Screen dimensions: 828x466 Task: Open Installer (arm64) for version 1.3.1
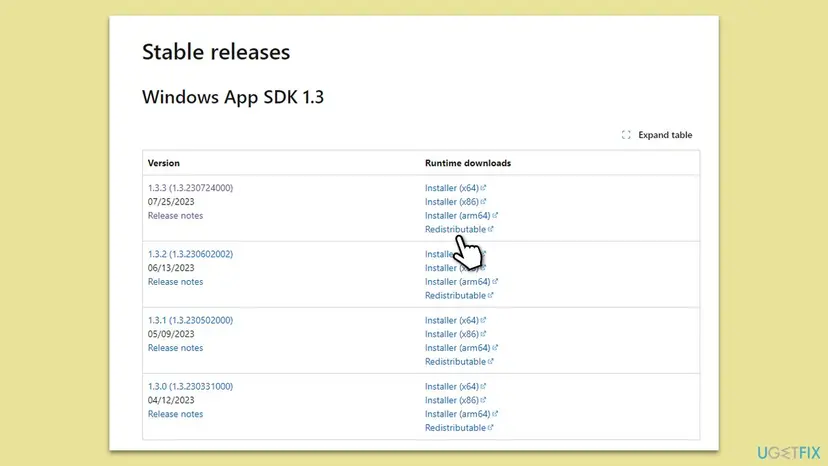[x=457, y=347]
